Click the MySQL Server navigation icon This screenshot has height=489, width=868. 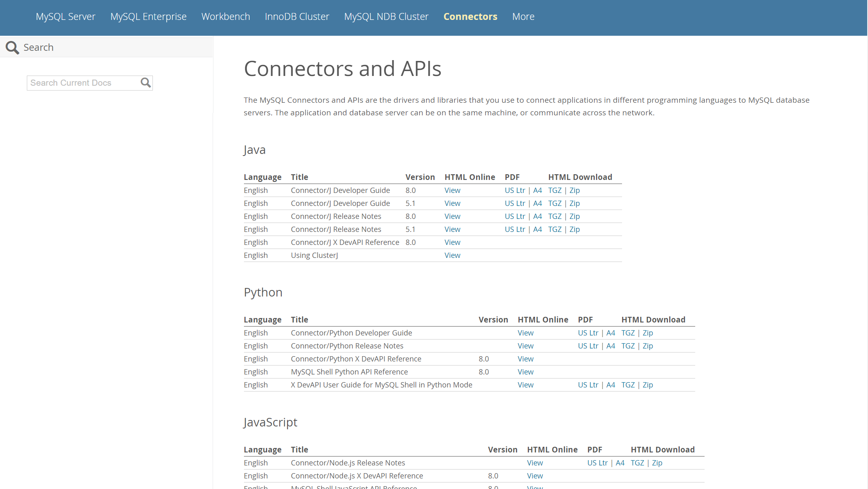pos(65,16)
